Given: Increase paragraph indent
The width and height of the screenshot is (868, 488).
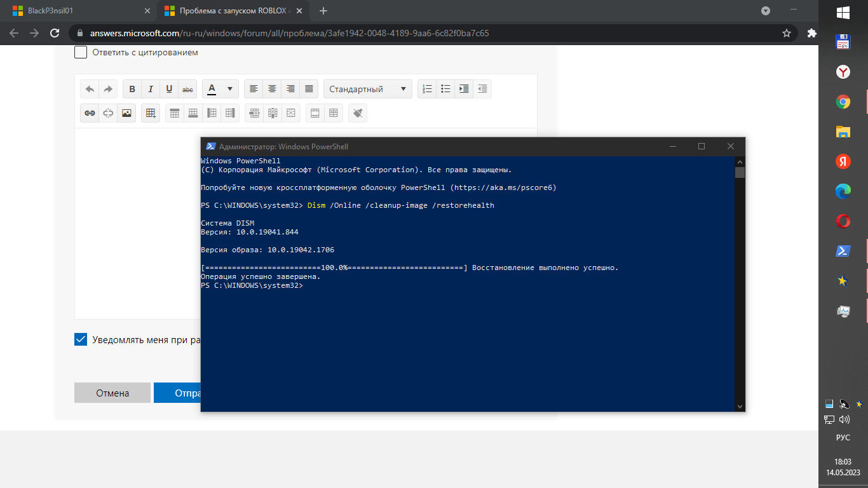Looking at the screenshot, I should click(464, 89).
